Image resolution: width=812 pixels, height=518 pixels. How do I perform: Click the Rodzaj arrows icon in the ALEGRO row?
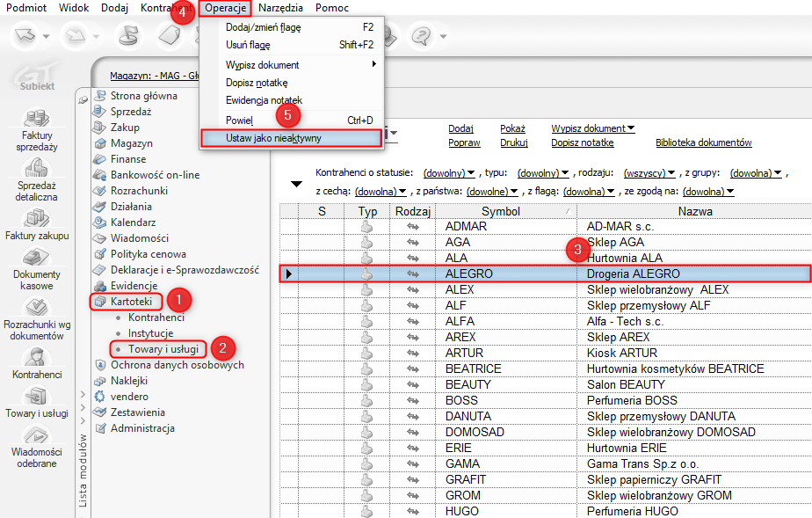pyautogui.click(x=413, y=274)
